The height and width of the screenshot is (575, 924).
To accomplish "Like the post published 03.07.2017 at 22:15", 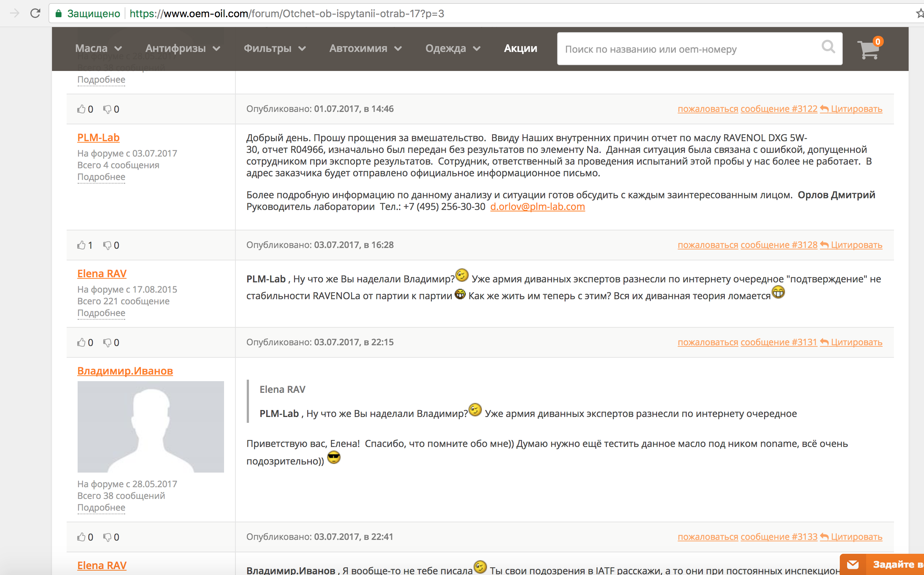I will tap(81, 342).
